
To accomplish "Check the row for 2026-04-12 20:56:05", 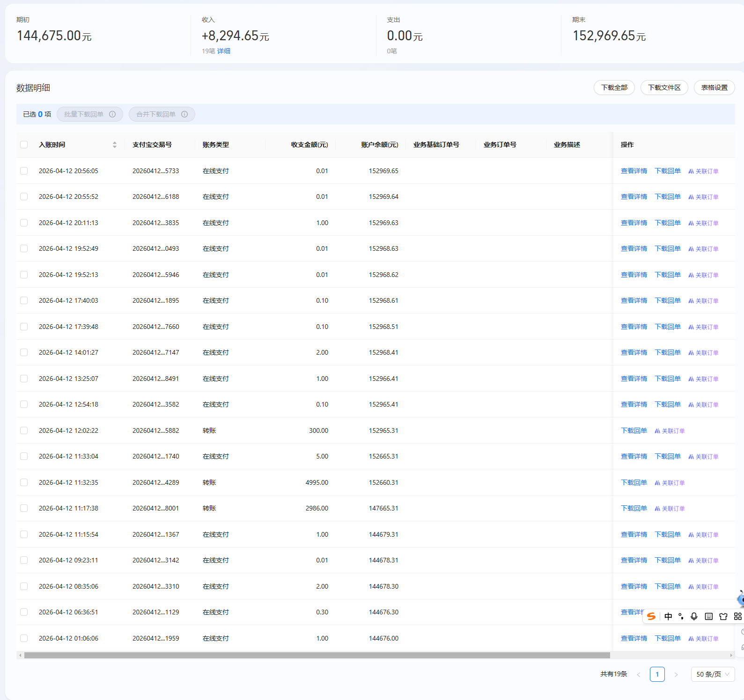I will (24, 171).
